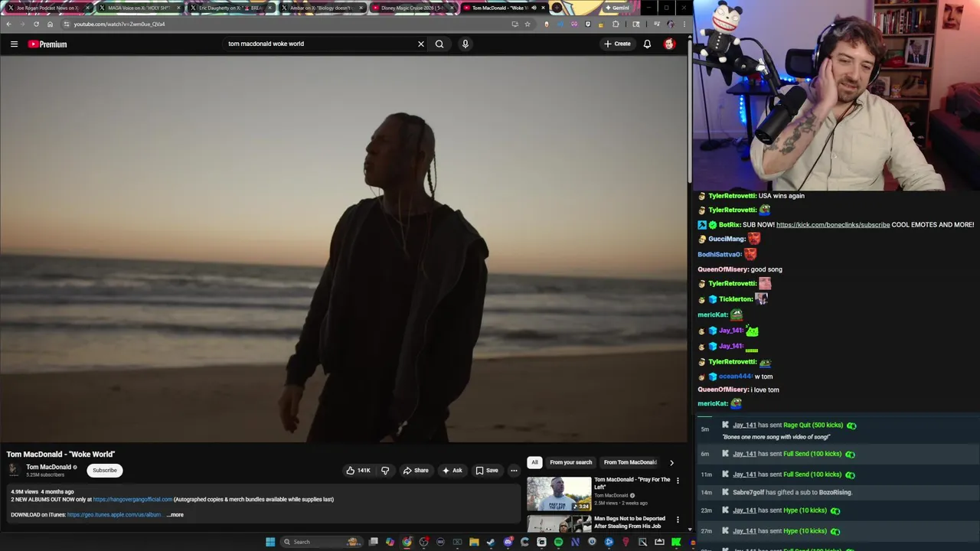
Task: Open more actions ellipsis under video
Action: click(514, 471)
